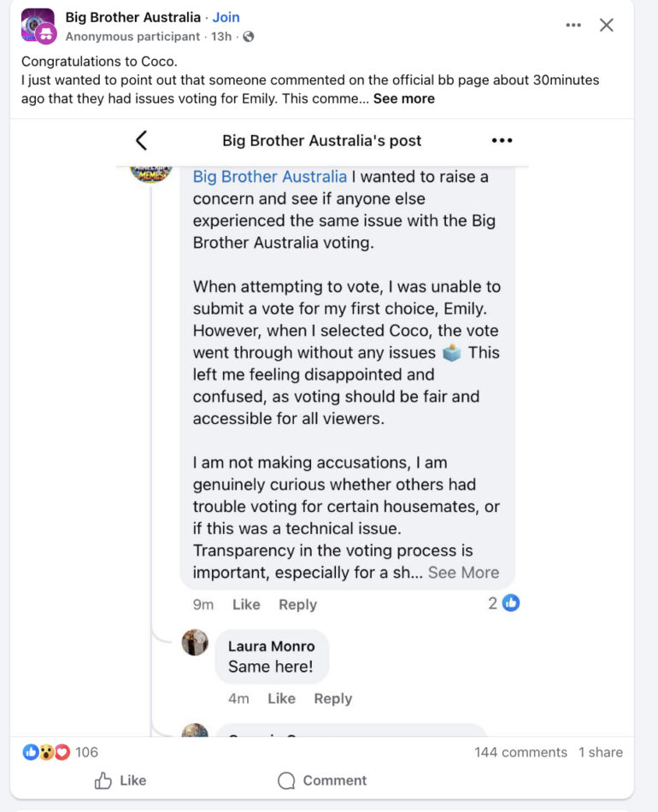Click the thumbs-up reaction icon on the comment
This screenshot has width=658, height=812.
click(x=511, y=603)
